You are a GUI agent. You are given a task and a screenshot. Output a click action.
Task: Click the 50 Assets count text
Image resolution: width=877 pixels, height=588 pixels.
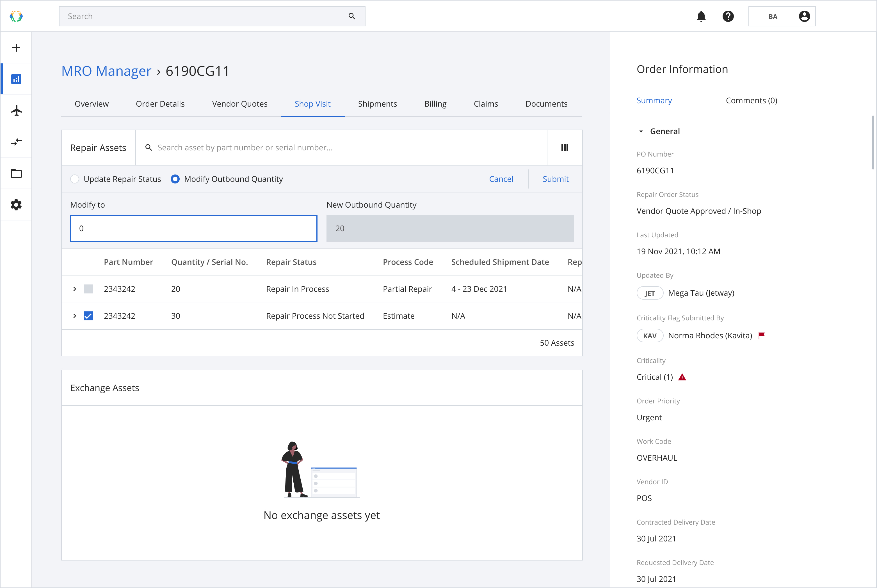(557, 343)
